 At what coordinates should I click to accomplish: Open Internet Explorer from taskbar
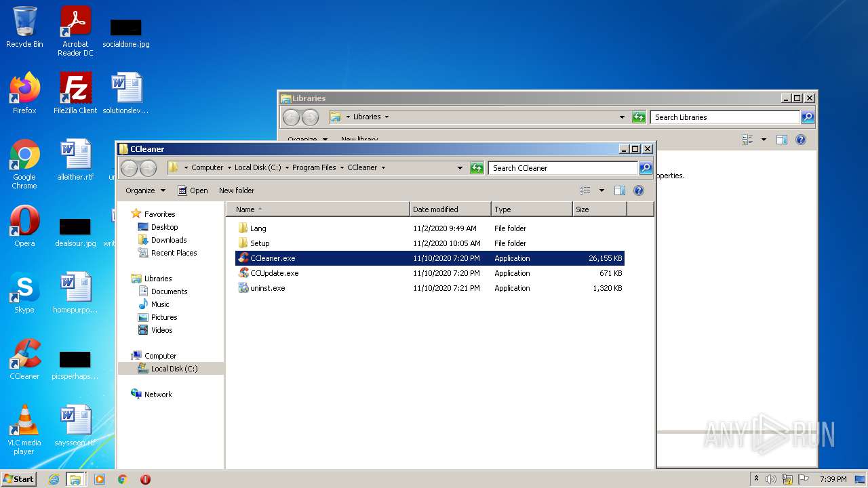54,479
